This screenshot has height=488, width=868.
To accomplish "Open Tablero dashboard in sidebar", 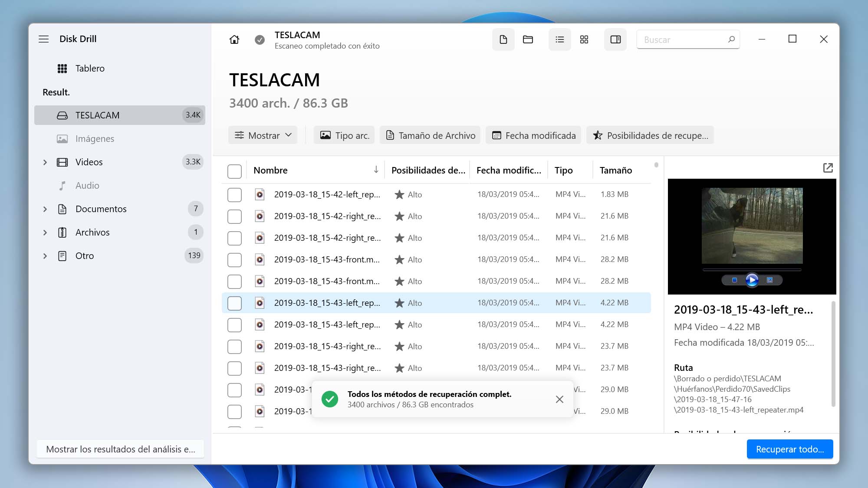I will [x=119, y=69].
